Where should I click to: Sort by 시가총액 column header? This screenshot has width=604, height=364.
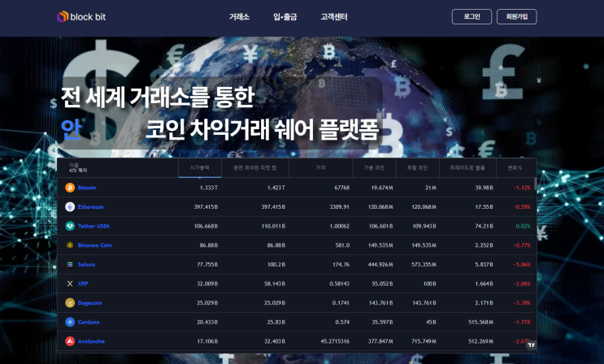pyautogui.click(x=199, y=168)
